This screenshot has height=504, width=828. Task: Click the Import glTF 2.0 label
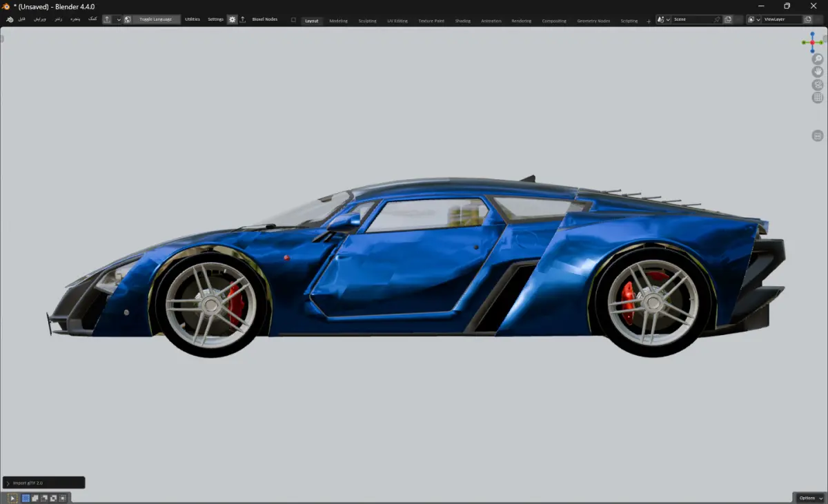[x=28, y=483]
